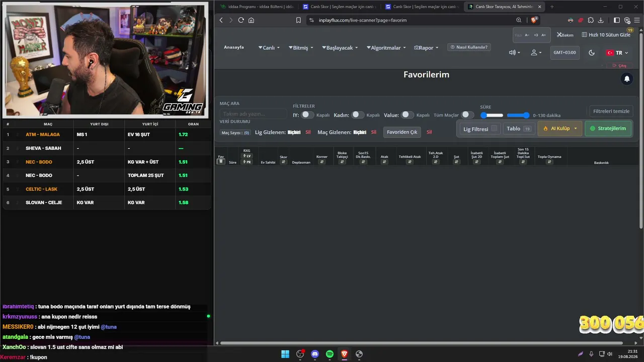Zoom the page with magnifier icon
Screen dimensions: 644x362
[x=519, y=20]
